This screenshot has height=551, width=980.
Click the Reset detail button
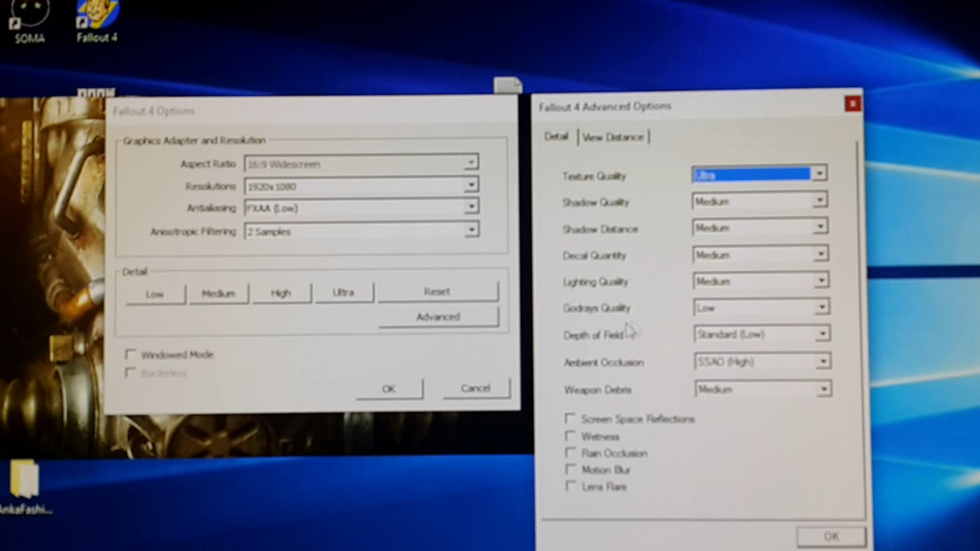[x=437, y=291]
